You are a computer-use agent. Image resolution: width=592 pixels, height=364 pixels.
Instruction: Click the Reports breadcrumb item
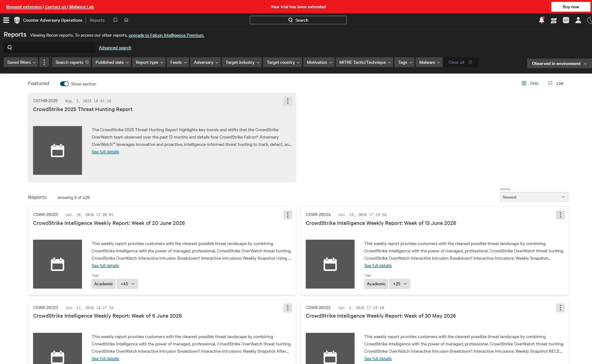[x=97, y=20]
